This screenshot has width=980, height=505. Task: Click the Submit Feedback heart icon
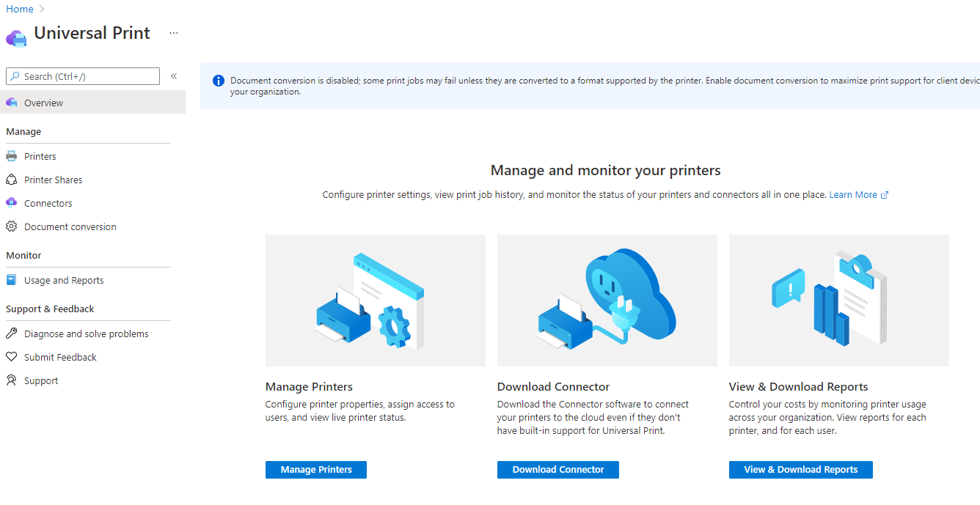[x=11, y=357]
